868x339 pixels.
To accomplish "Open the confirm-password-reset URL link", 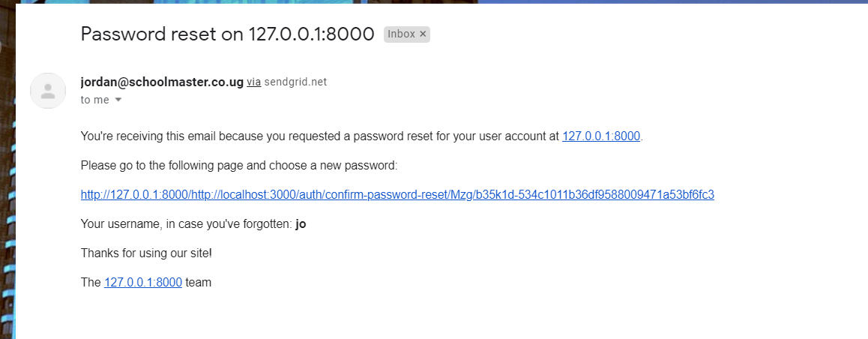I will click(x=397, y=195).
